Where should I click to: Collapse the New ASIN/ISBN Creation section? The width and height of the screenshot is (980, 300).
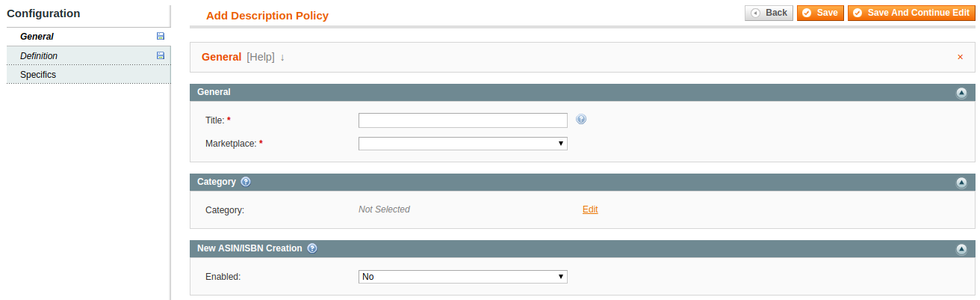point(961,249)
